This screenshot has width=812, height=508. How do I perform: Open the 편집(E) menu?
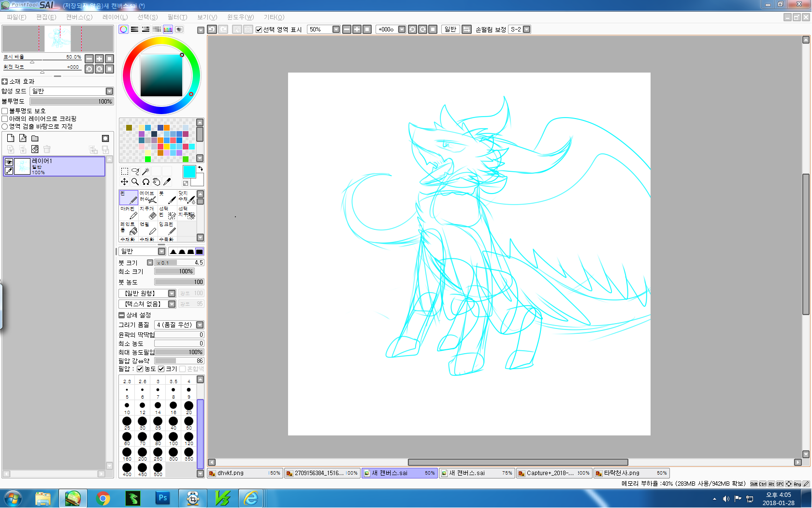point(46,17)
